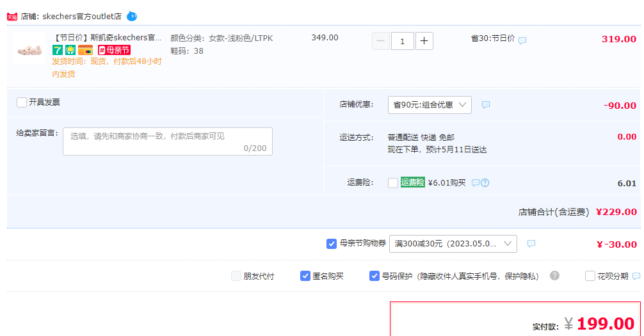Uncheck the 母亲节购物券 checkbox
The height and width of the screenshot is (336, 644).
tap(332, 244)
